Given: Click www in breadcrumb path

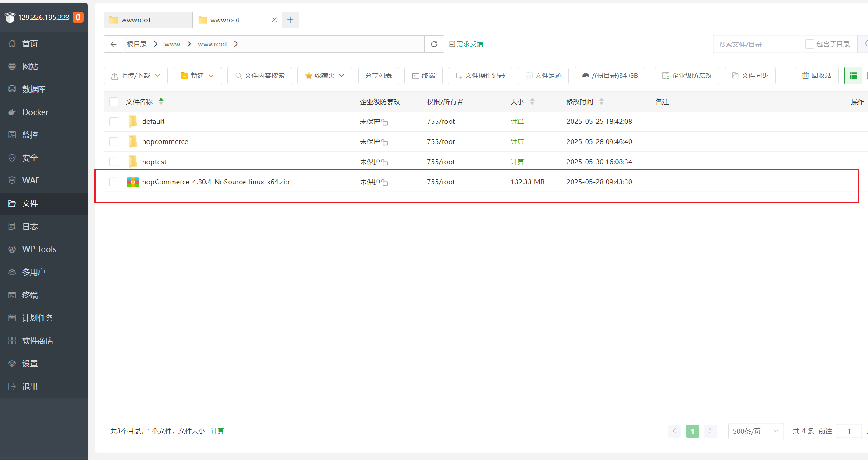Looking at the screenshot, I should [x=172, y=44].
